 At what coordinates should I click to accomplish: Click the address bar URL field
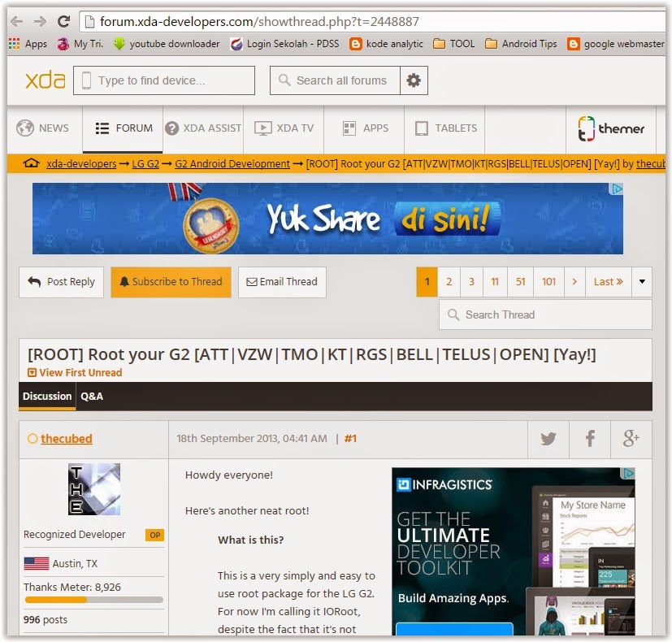tap(372, 21)
